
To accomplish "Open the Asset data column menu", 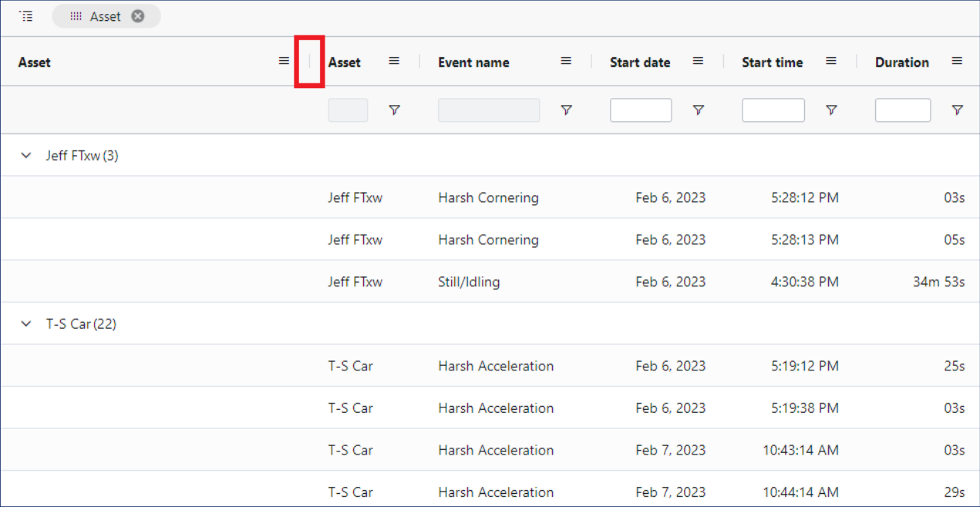I will [x=394, y=61].
